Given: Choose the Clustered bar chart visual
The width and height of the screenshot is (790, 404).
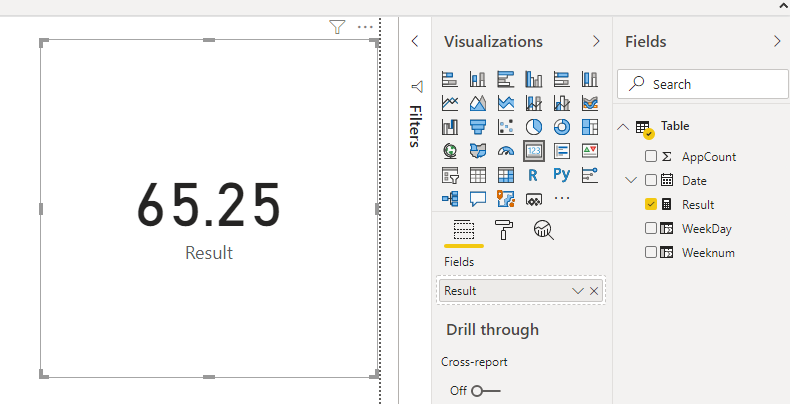Looking at the screenshot, I should pos(505,79).
